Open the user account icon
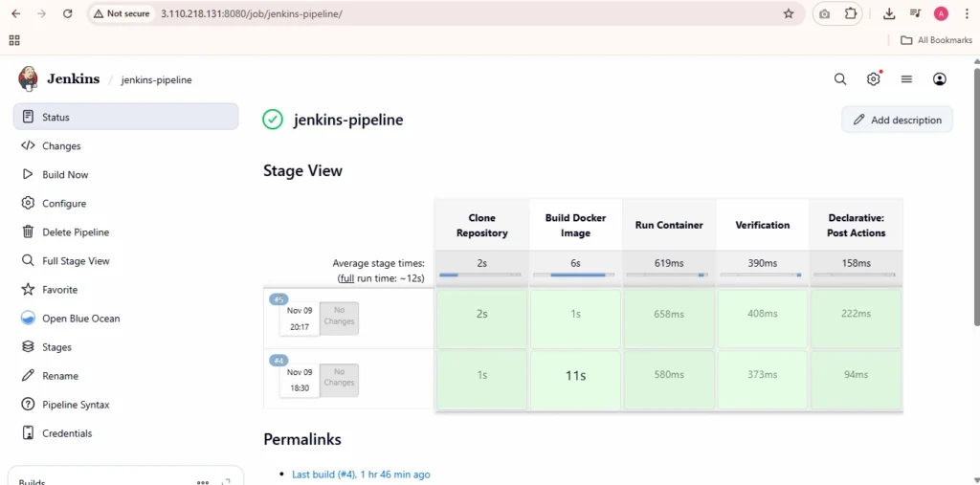Image resolution: width=980 pixels, height=485 pixels. point(940,79)
